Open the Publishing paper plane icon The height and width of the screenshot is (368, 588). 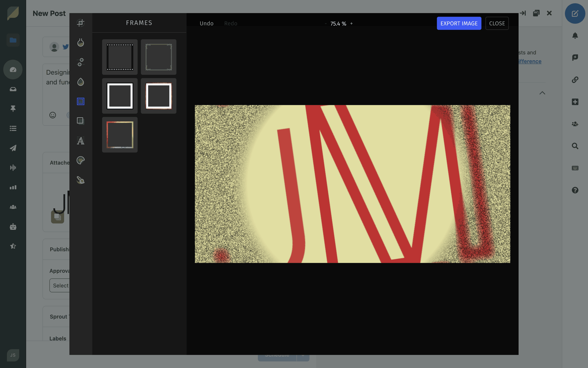13,148
